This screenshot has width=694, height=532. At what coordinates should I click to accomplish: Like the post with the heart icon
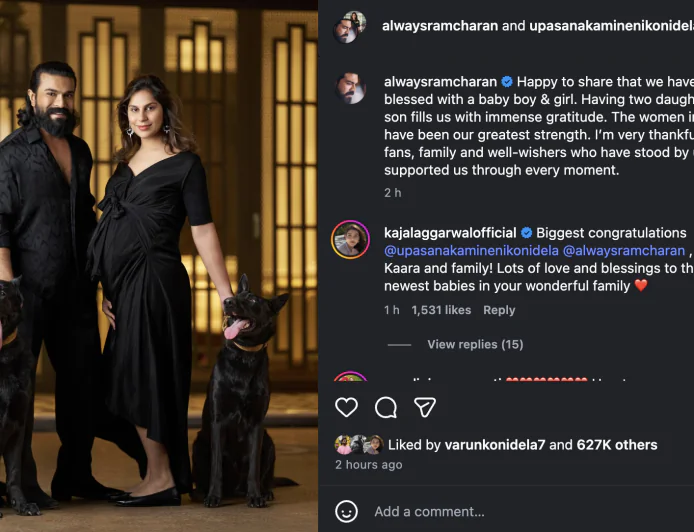tap(346, 407)
